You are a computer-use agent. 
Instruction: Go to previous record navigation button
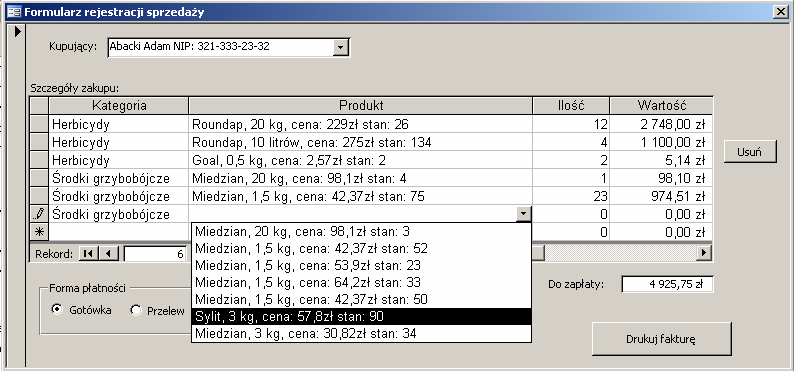click(x=109, y=254)
